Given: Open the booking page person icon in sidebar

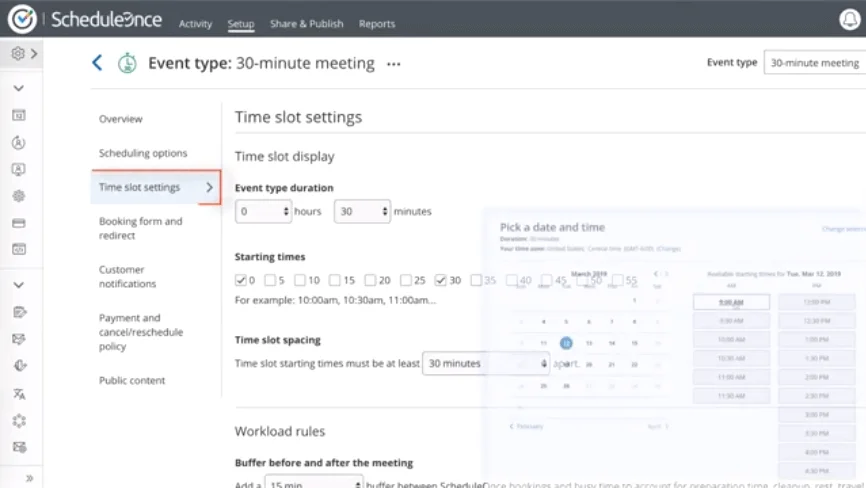Looking at the screenshot, I should [x=19, y=169].
